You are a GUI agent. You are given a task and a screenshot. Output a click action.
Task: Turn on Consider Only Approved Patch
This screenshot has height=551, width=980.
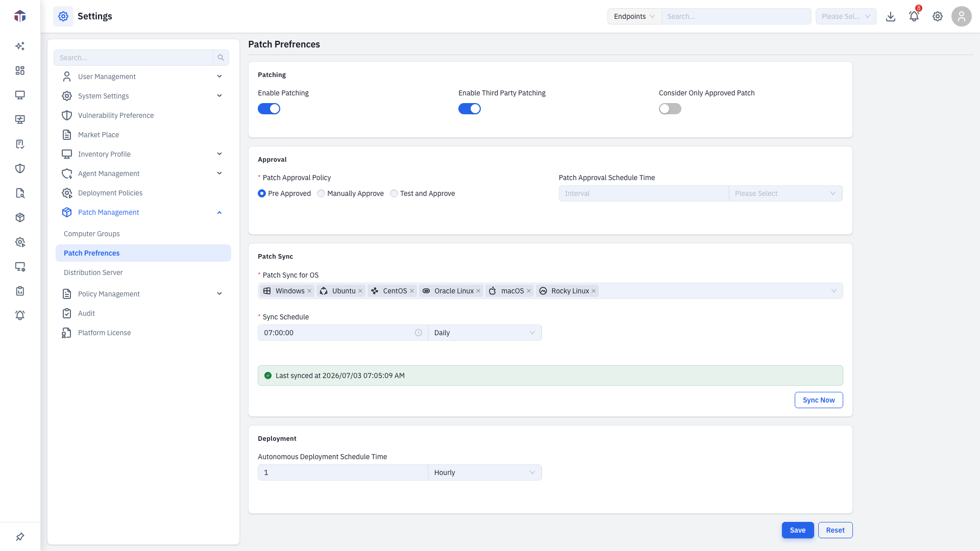click(670, 109)
